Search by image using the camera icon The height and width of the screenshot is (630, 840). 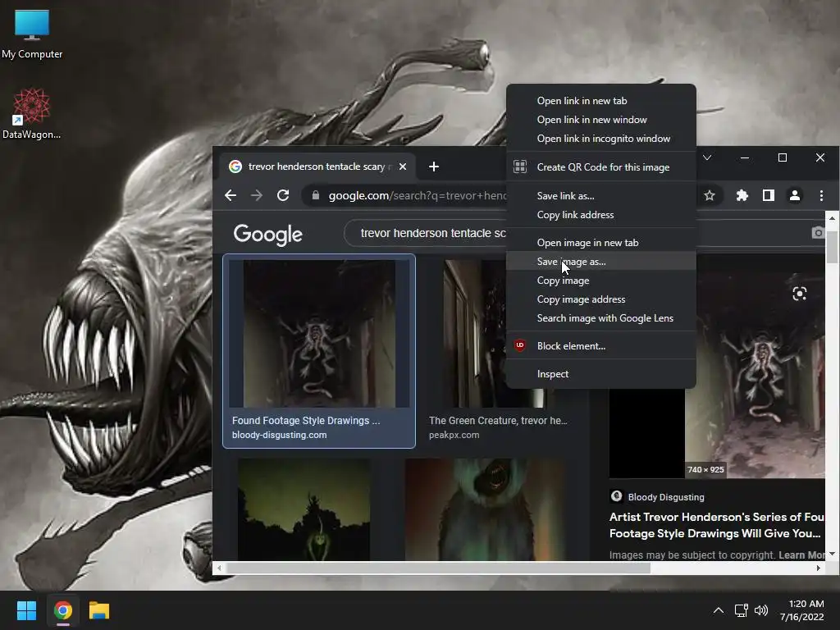818,232
